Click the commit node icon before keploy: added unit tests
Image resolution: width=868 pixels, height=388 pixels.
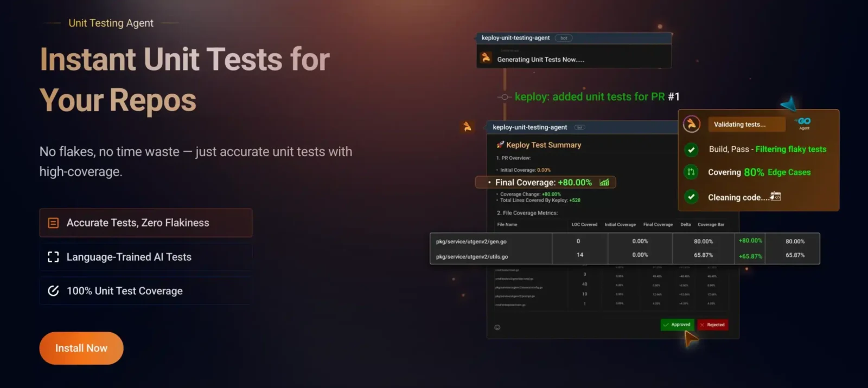[505, 97]
